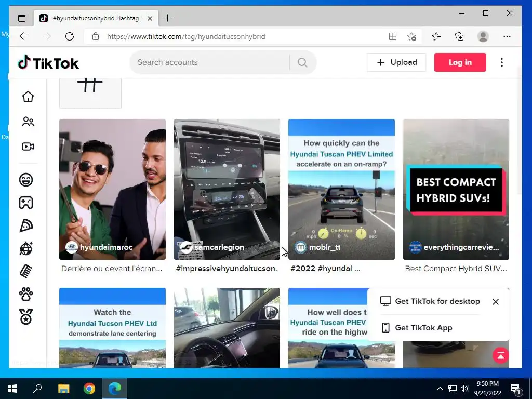Select Get TikTok App option
The width and height of the screenshot is (532, 399).
(417, 328)
